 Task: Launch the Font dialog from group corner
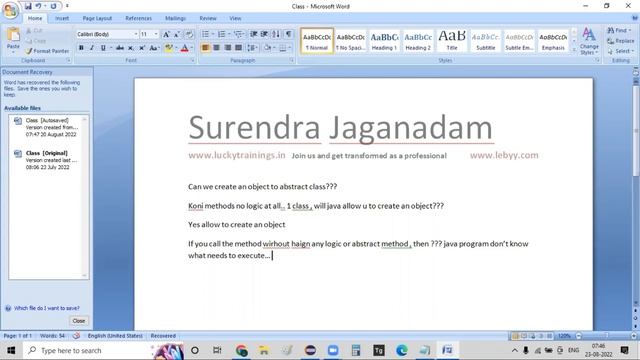tap(192, 60)
